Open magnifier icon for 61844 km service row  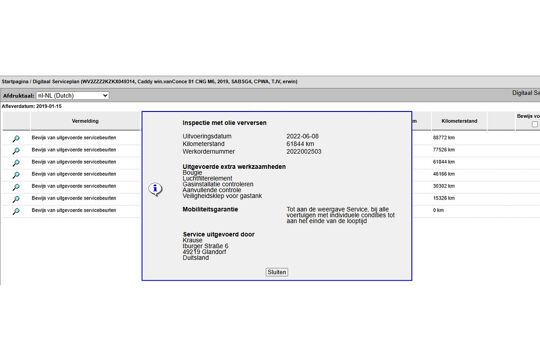point(16,163)
